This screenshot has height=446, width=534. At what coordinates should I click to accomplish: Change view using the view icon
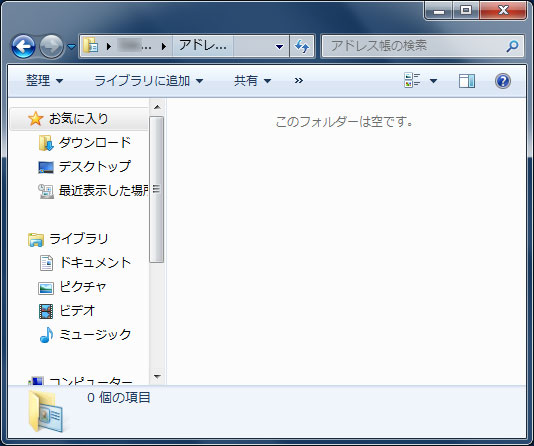click(412, 81)
